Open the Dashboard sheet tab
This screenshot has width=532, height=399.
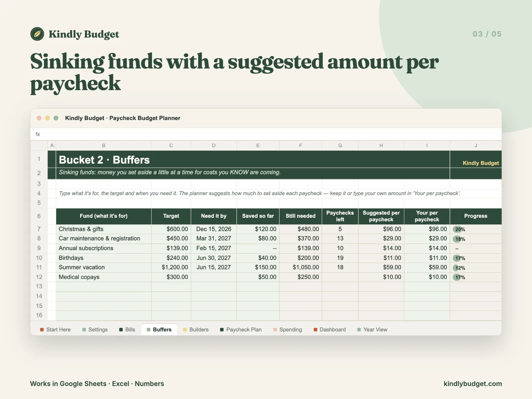[x=330, y=330]
